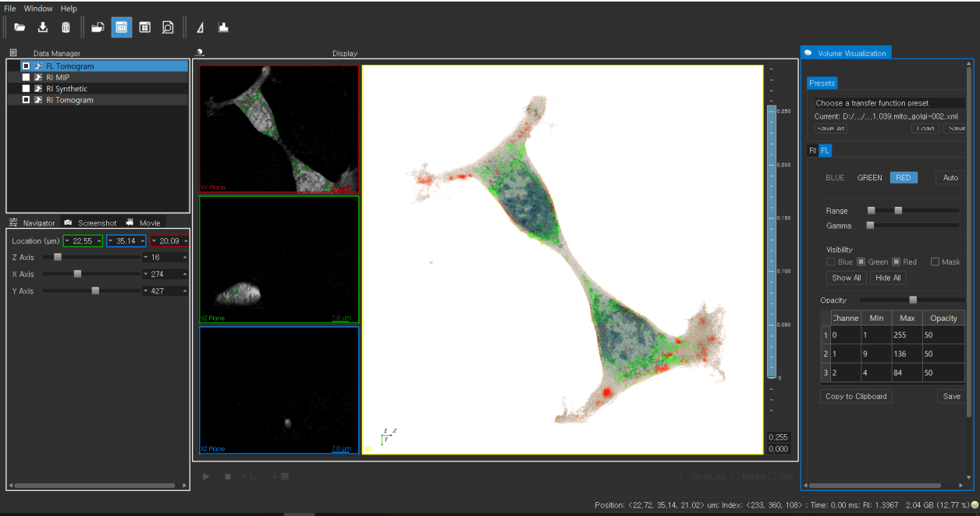Click the trash can delete icon
980x516 pixels.
coord(66,27)
